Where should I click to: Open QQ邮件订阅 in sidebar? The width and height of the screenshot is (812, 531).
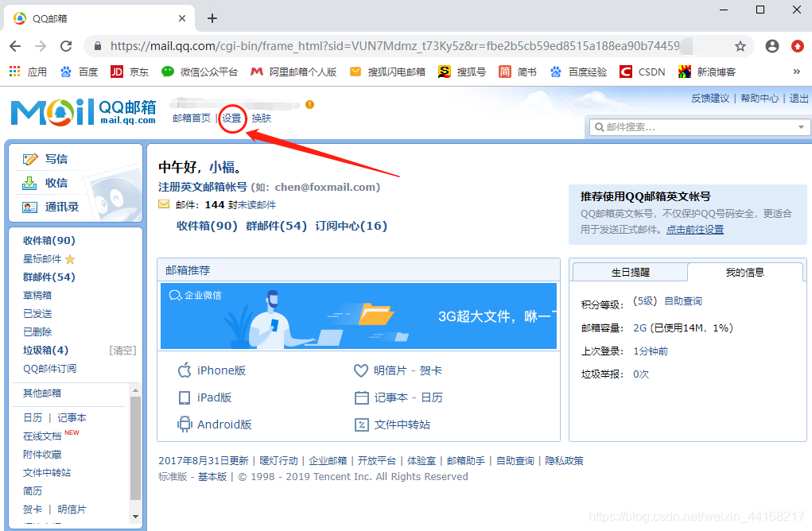[x=50, y=369]
